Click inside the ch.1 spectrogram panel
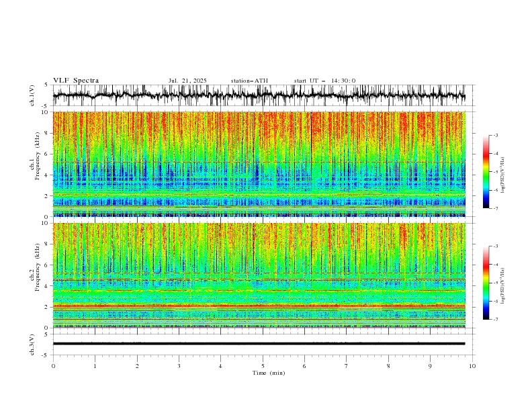The height and width of the screenshot is (411, 532). [x=259, y=164]
